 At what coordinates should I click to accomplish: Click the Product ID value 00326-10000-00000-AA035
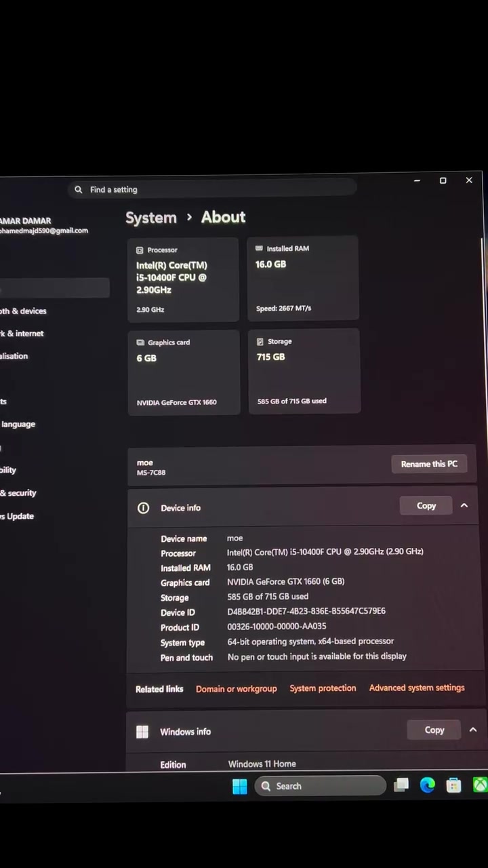click(277, 627)
